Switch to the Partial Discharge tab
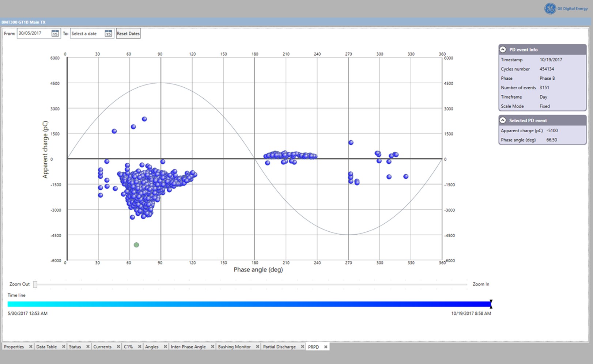Image resolution: width=593 pixels, height=364 pixels. [279, 347]
